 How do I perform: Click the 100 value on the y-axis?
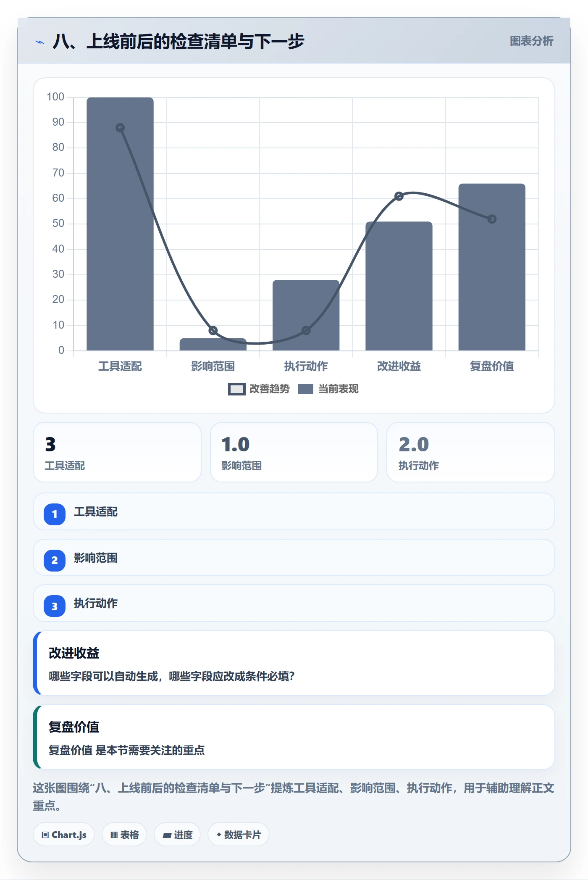(55, 97)
